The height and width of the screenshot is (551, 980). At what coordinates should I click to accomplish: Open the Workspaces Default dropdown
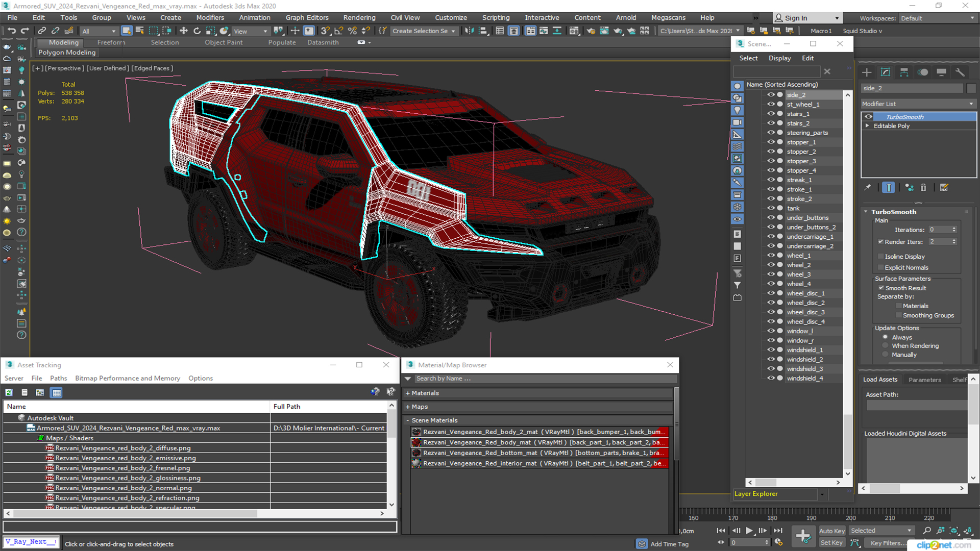pos(937,18)
